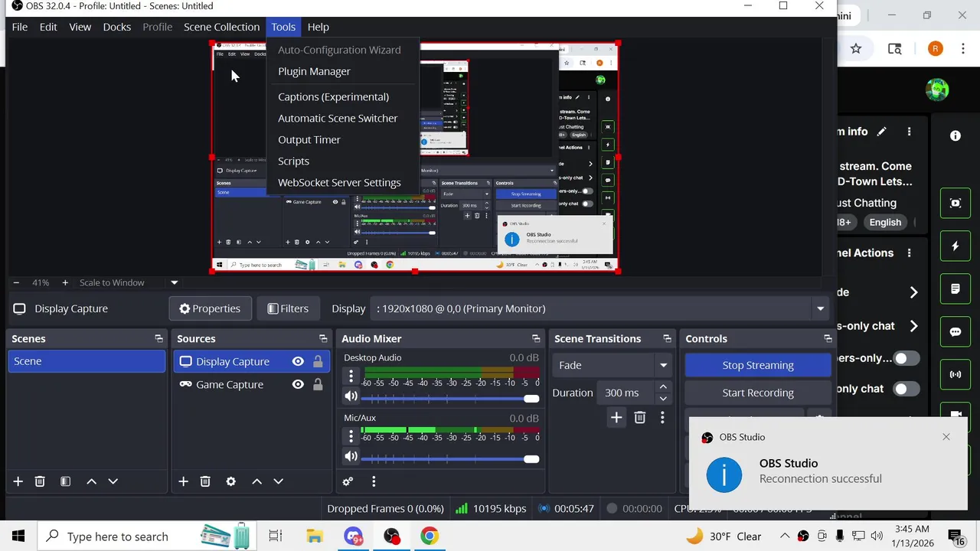Toggle lock on Display Capture source
The image size is (980, 551).
click(318, 361)
